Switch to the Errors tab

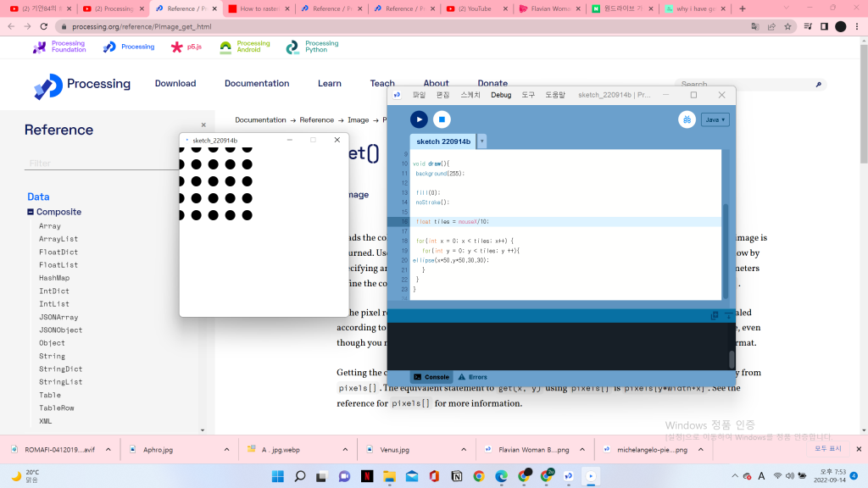point(473,377)
